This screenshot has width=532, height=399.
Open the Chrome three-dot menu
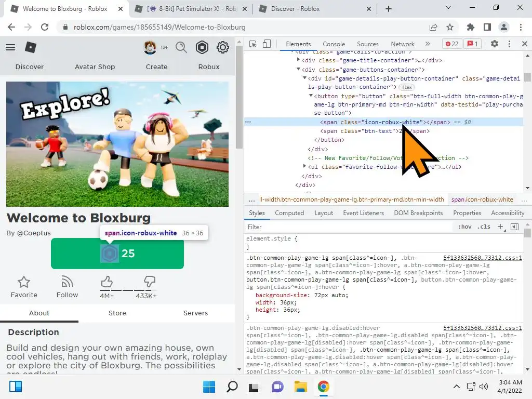tap(521, 27)
